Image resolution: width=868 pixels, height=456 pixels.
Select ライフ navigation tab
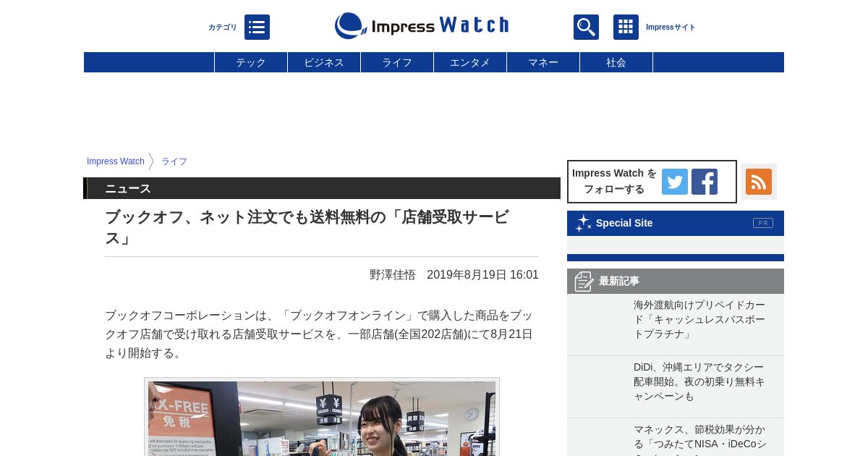tap(397, 62)
